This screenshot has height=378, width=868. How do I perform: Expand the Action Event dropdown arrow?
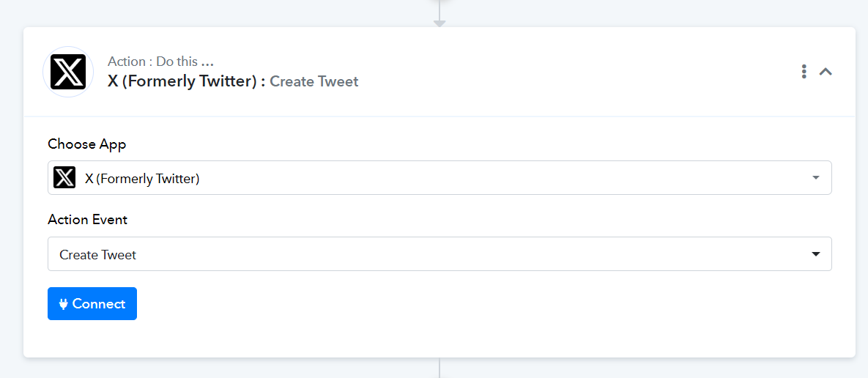pos(815,254)
